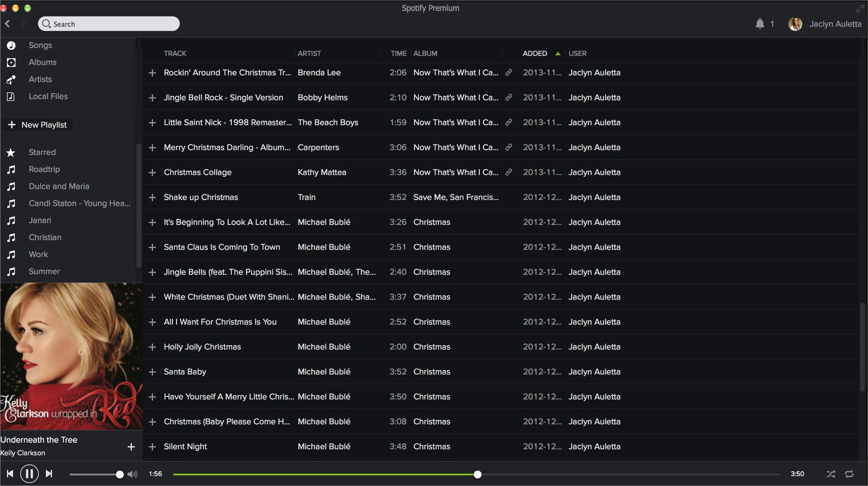868x486 pixels.
Task: Select Santa Claus Is Coming To Town
Action: 222,247
